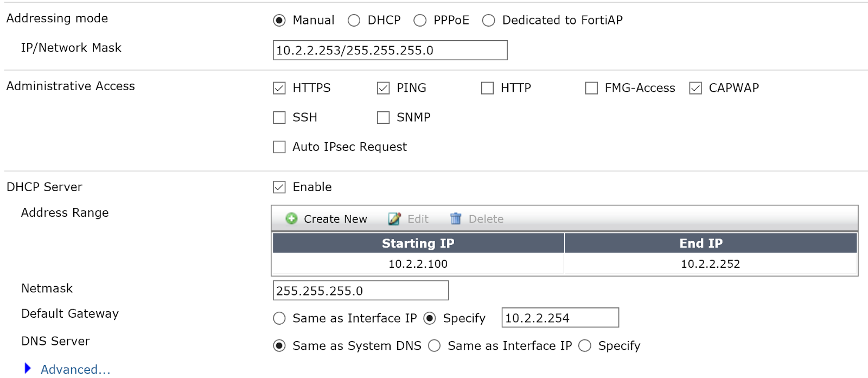868x378 pixels.
Task: Select the 10.2.2.100 address range row
Action: 418,264
